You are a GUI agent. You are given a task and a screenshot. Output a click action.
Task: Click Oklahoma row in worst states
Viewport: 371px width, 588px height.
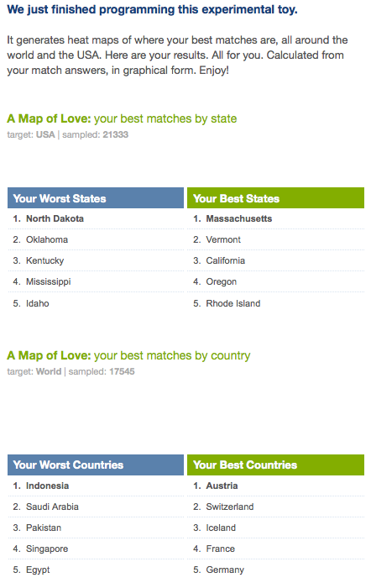tap(96, 239)
